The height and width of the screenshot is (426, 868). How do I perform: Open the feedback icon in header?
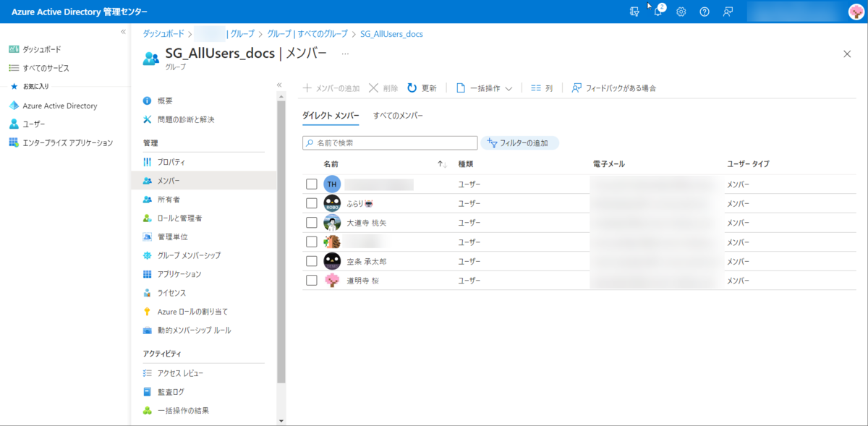coord(728,12)
